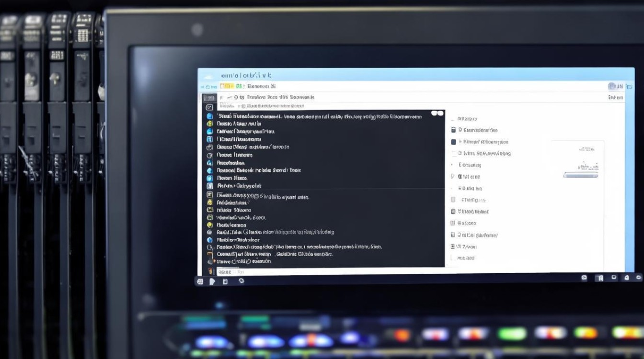Click the speech-bubble icon in the bottom taskbar
This screenshot has height=359, width=644.
(241, 281)
